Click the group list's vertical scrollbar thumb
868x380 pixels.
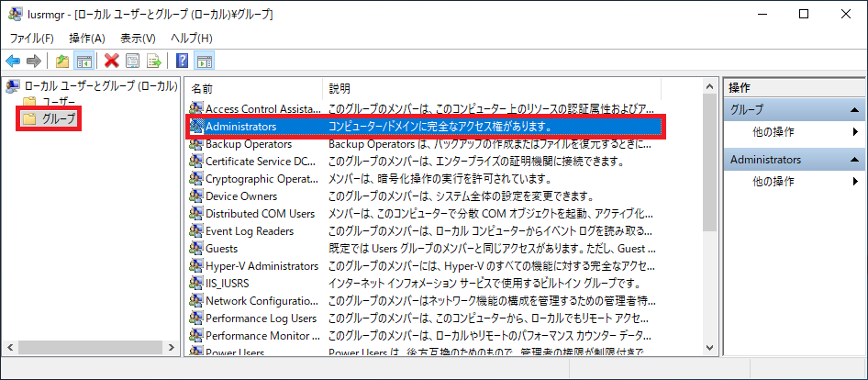(709, 162)
